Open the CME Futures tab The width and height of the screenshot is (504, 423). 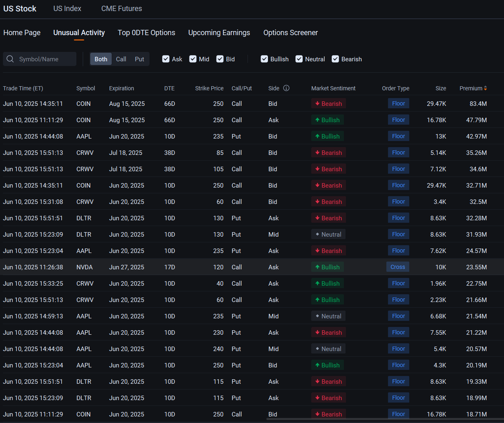pos(122,9)
